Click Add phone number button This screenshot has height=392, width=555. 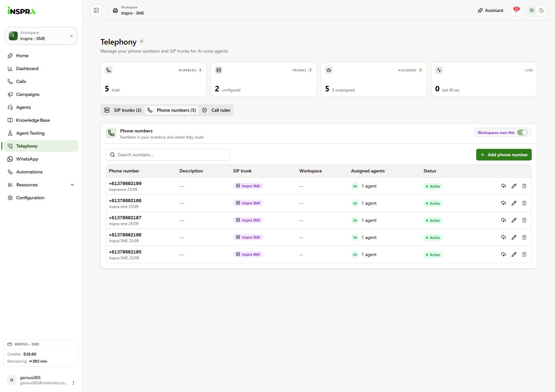coord(504,155)
